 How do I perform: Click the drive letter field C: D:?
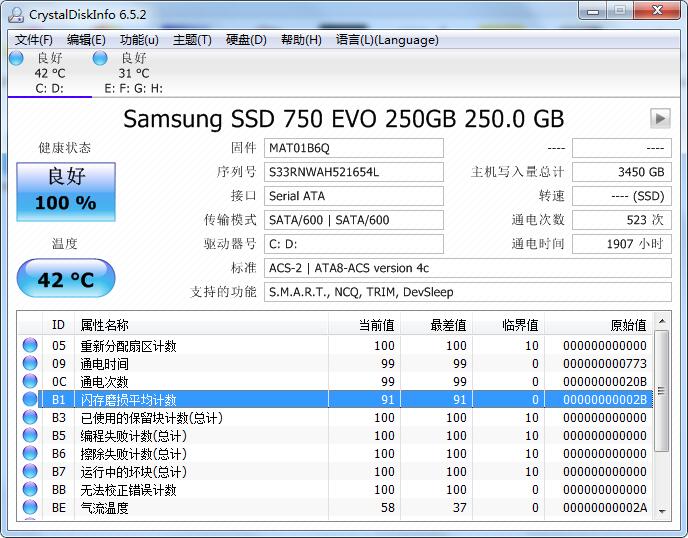pos(354,244)
